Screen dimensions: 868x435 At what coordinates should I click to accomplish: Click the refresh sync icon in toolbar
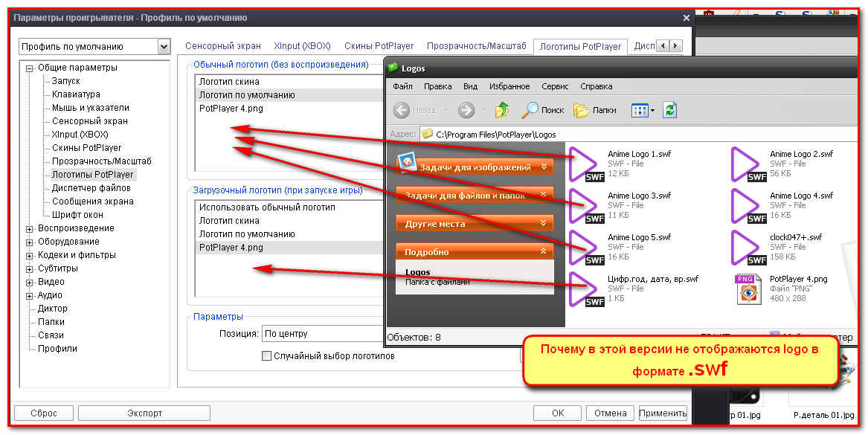pyautogui.click(x=669, y=110)
